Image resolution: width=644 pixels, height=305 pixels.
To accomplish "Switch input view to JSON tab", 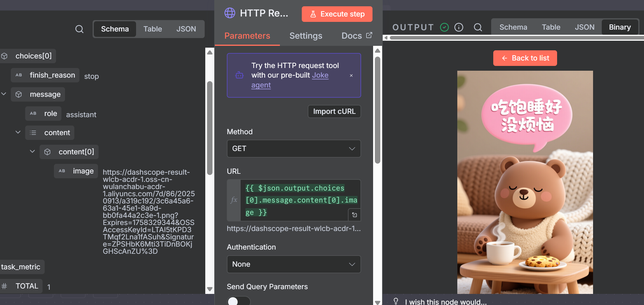I will [186, 29].
